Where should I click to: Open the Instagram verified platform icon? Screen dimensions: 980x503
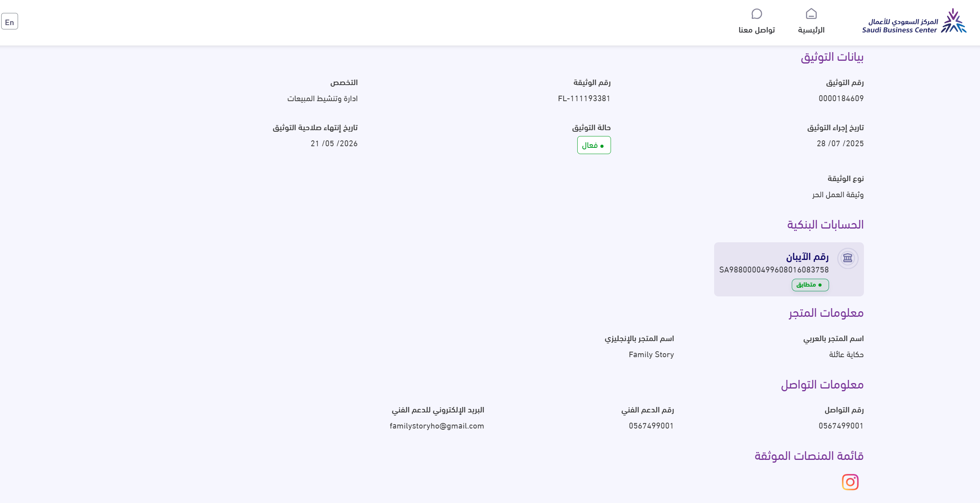(x=850, y=482)
